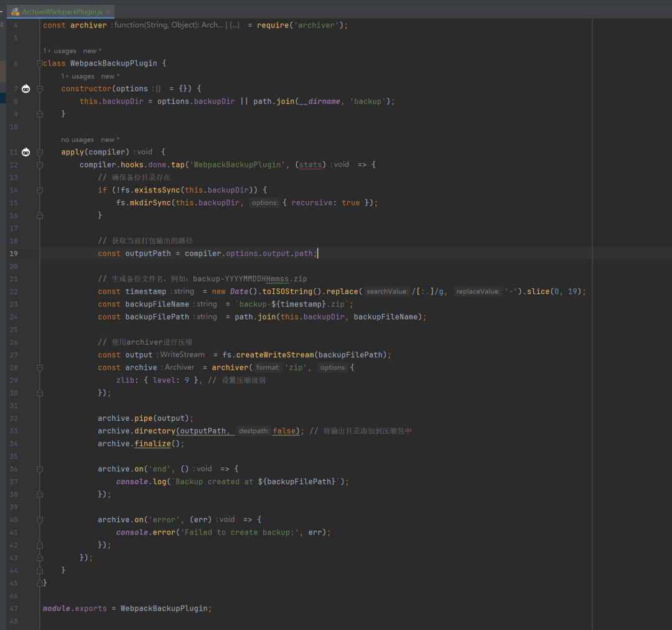Image resolution: width=672 pixels, height=630 pixels.
Task: Click the underlined finalize method on line 34
Action: point(152,444)
